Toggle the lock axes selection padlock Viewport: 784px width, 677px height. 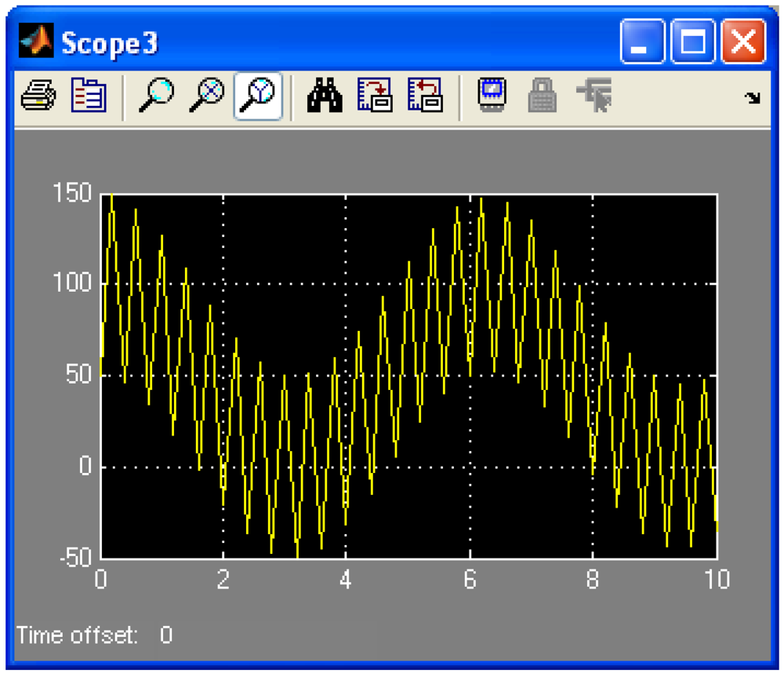coord(542,96)
